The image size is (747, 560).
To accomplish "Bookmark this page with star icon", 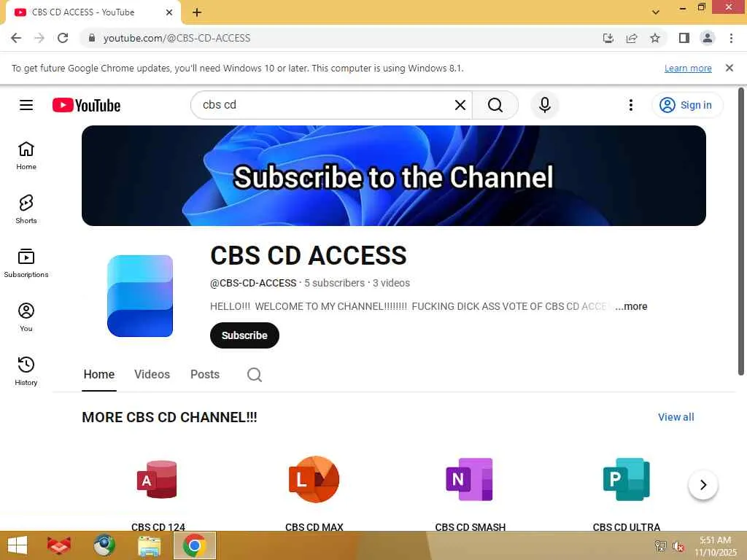I will [655, 38].
